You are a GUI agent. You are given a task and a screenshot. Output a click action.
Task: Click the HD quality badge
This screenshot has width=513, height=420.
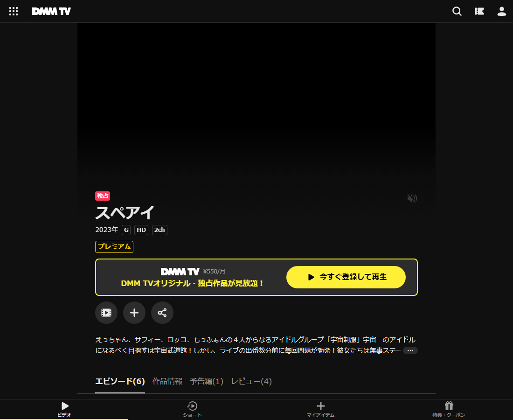pos(141,230)
